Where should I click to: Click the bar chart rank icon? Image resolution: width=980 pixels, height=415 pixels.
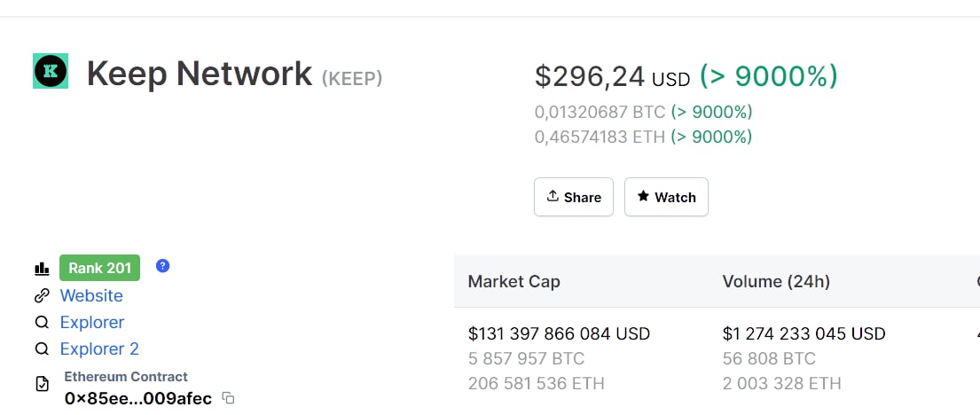point(42,269)
